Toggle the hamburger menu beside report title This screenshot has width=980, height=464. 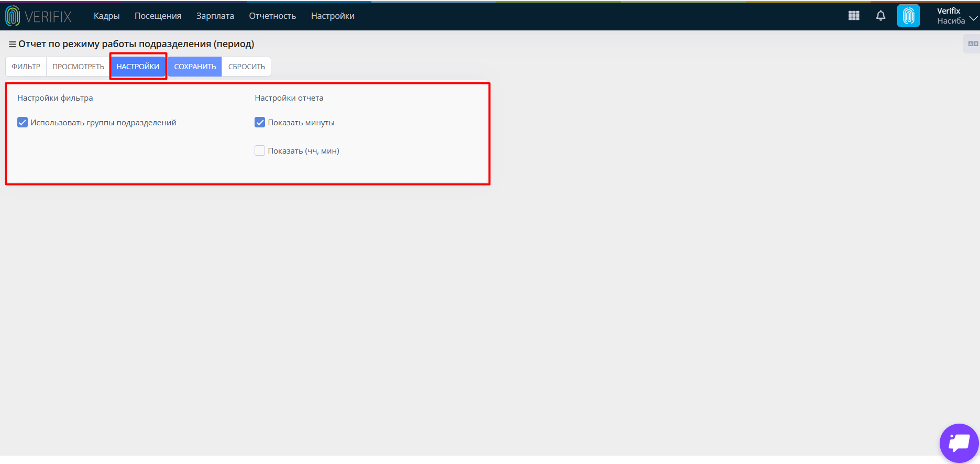point(12,45)
